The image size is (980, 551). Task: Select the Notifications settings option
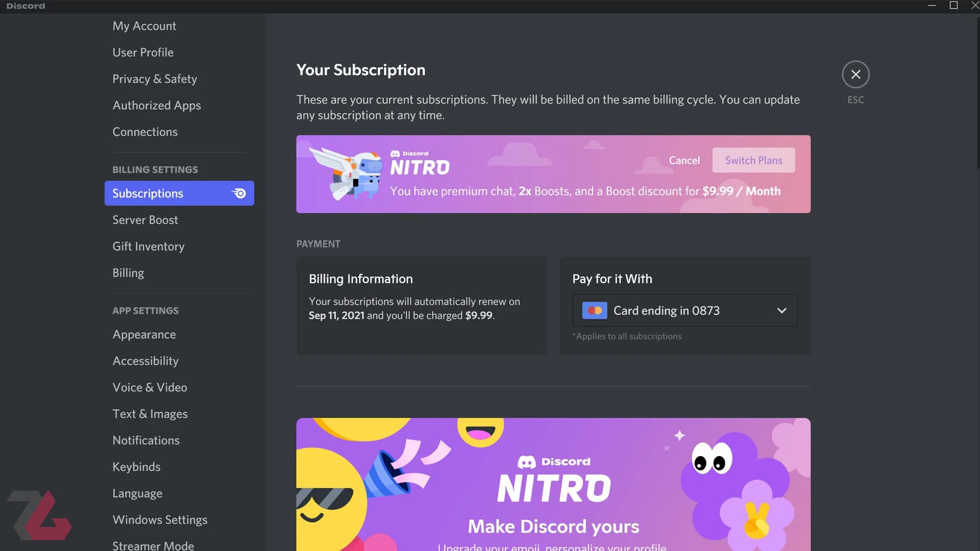(x=145, y=440)
